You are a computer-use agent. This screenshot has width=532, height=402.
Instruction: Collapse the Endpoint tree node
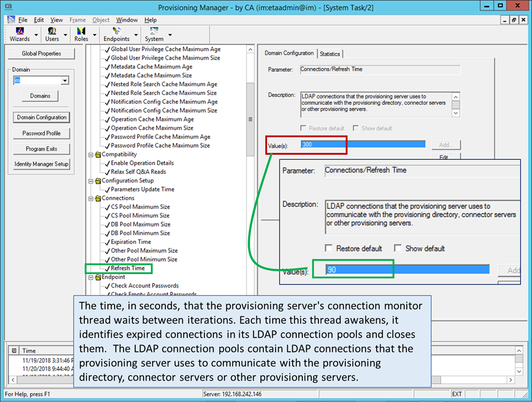91,277
